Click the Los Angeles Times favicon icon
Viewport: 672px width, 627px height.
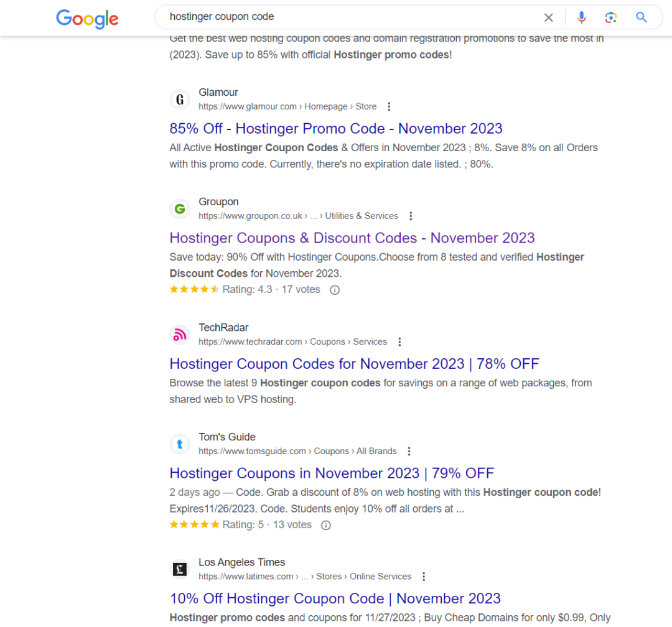click(180, 569)
